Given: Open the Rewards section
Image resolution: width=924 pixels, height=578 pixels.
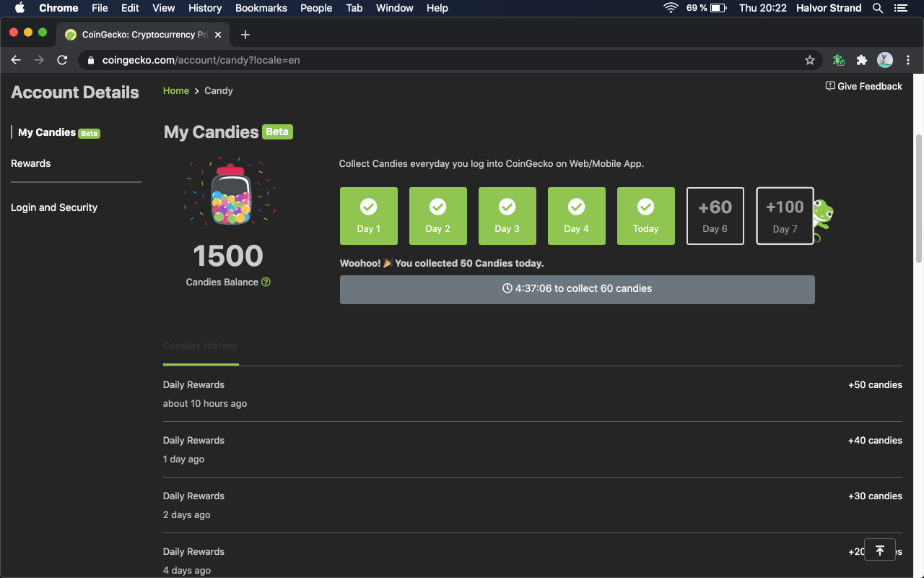Looking at the screenshot, I should click(x=30, y=163).
